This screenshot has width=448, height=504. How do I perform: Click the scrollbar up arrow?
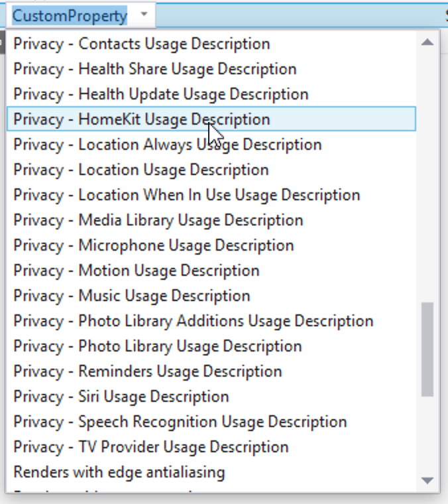click(x=427, y=42)
